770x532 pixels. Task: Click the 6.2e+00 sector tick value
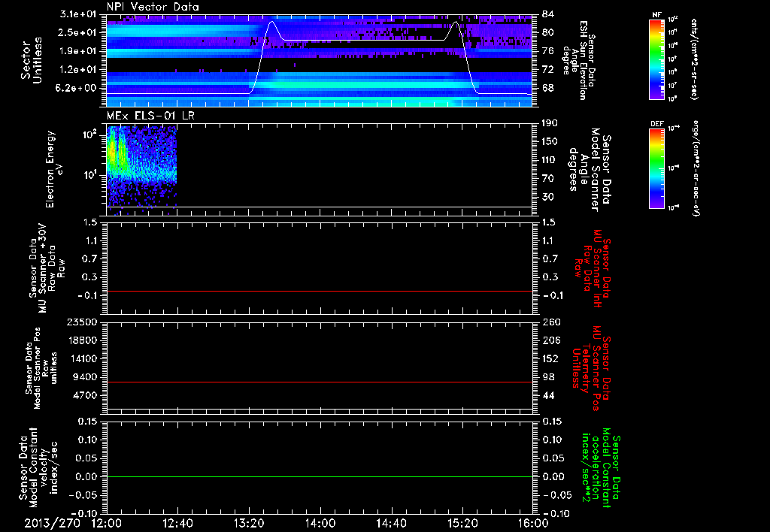[x=77, y=89]
